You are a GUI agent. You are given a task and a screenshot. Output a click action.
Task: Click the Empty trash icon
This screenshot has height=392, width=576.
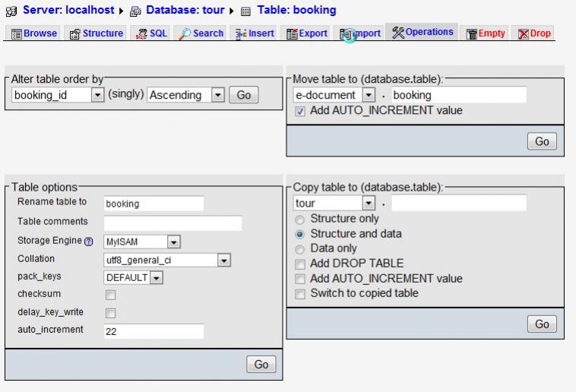[x=472, y=34]
